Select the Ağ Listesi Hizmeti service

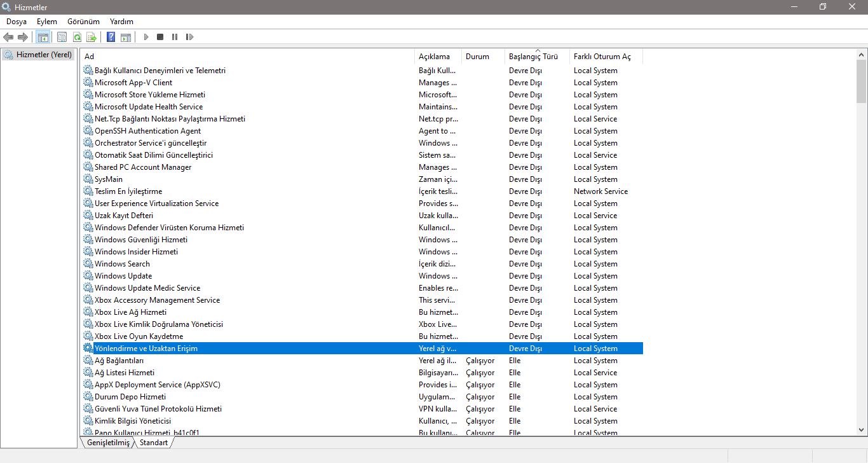click(362, 373)
